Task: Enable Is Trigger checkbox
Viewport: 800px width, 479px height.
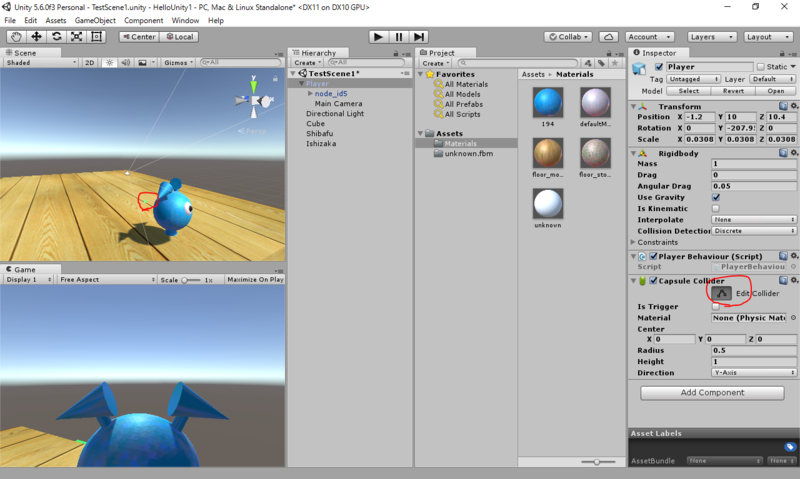Action: (716, 307)
